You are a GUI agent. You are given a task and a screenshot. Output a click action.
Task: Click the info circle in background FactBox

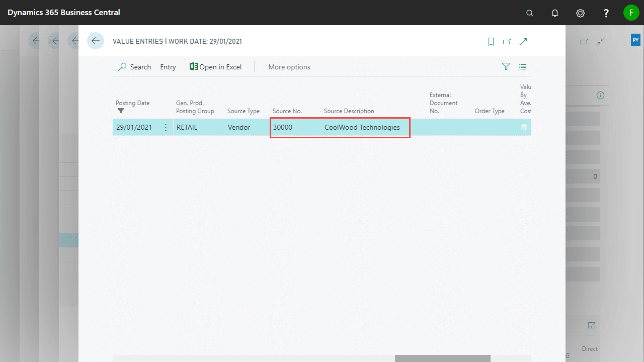coord(600,96)
